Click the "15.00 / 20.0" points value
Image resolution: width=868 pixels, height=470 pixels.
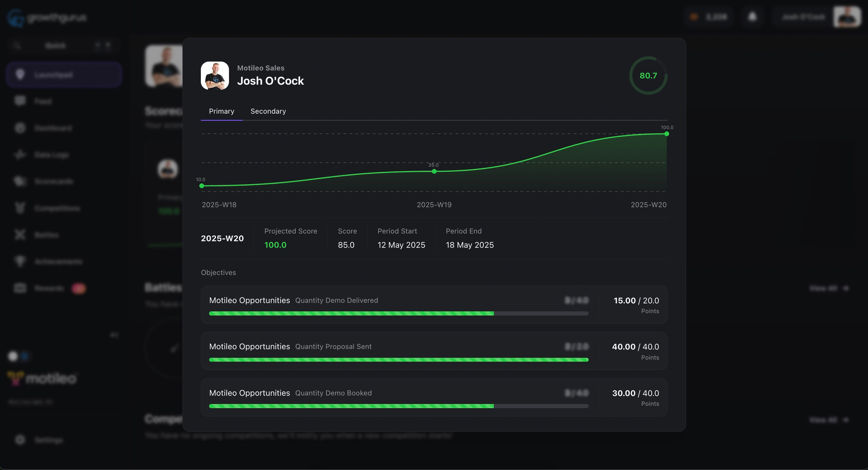636,301
